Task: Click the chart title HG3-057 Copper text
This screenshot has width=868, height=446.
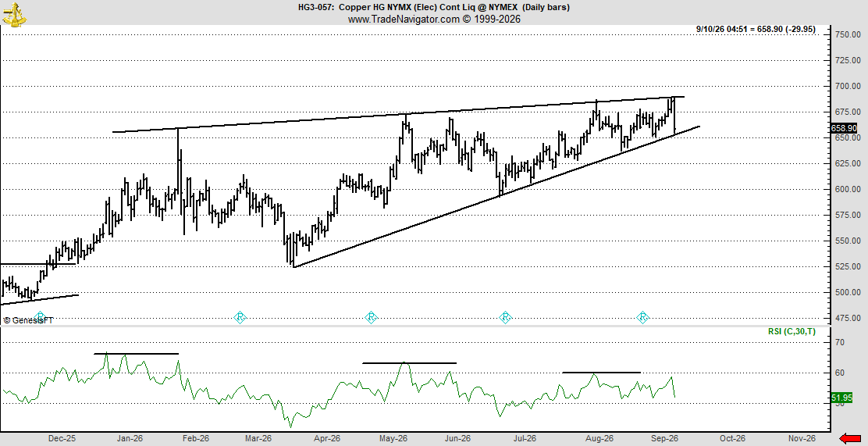Action: point(434,7)
